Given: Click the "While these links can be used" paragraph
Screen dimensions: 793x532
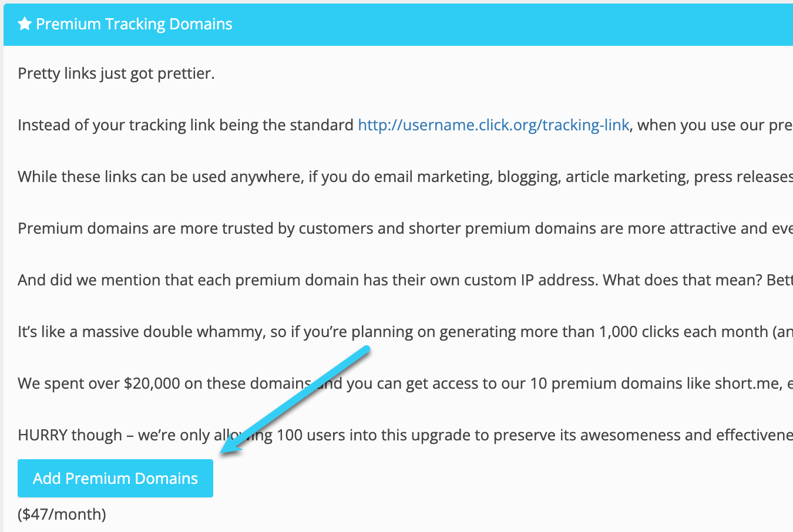Looking at the screenshot, I should 405,177.
